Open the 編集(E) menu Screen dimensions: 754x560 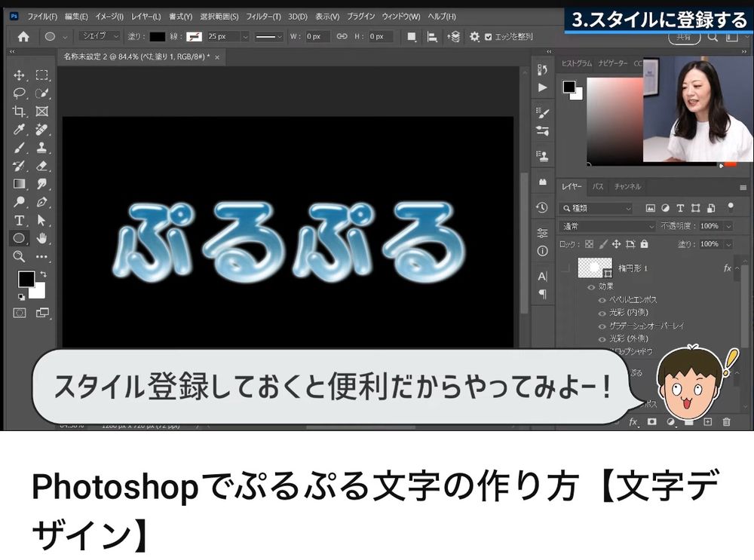tap(76, 17)
